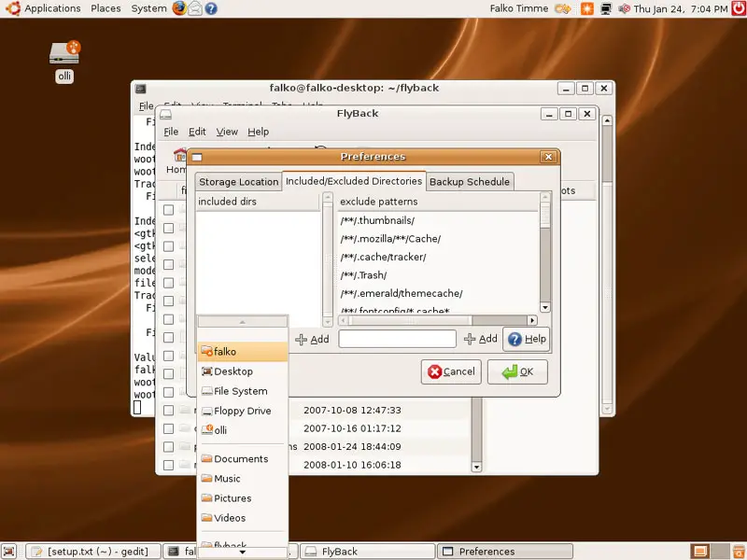The width and height of the screenshot is (747, 560).
Task: Toggle checkbox beside 2008-01-24 18:44:09 row
Action: point(169,447)
